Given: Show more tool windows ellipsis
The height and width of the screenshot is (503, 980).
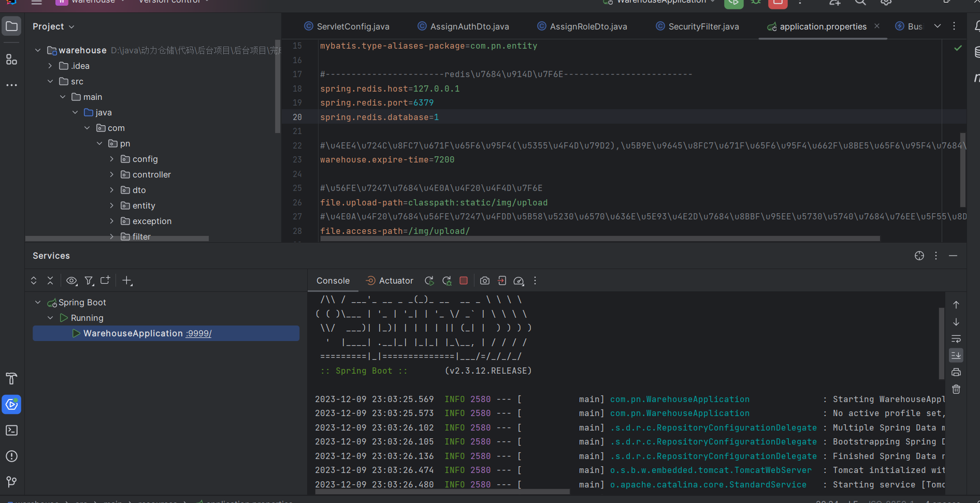Looking at the screenshot, I should pyautogui.click(x=11, y=85).
